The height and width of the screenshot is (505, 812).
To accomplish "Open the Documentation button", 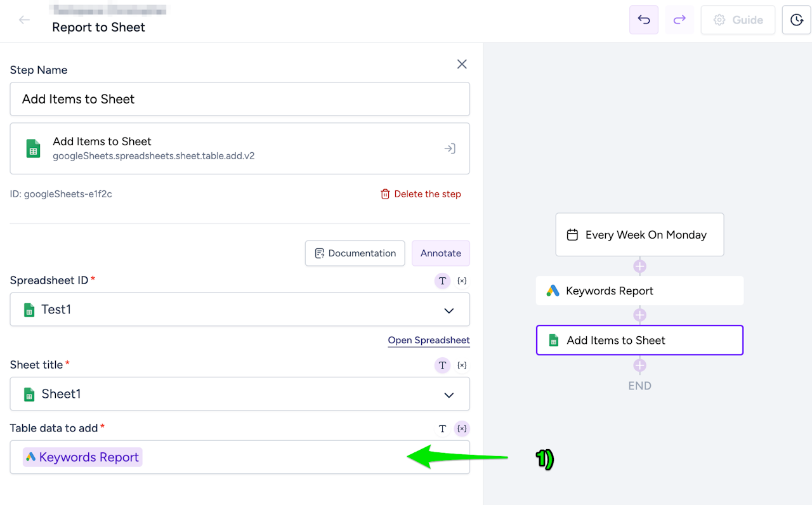I will tap(355, 253).
